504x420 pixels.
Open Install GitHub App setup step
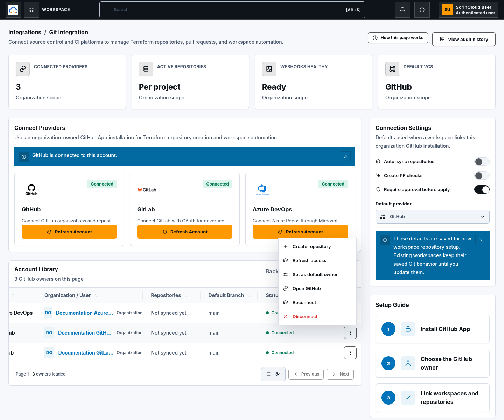tap(433, 329)
